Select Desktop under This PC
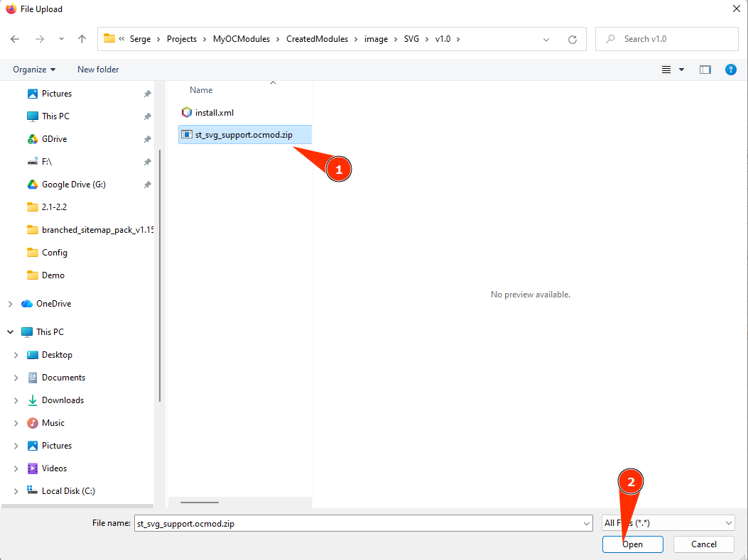Viewport: 748px width, 560px height. tap(56, 355)
